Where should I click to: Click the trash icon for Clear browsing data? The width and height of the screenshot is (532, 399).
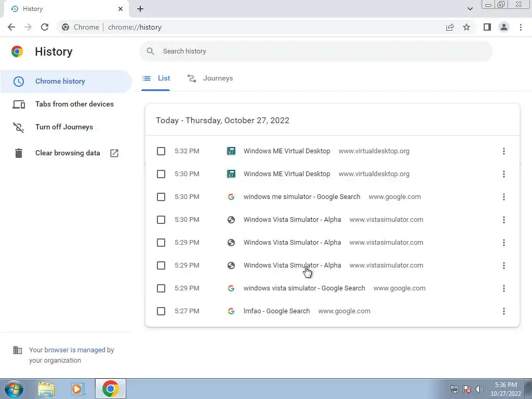pyautogui.click(x=19, y=153)
